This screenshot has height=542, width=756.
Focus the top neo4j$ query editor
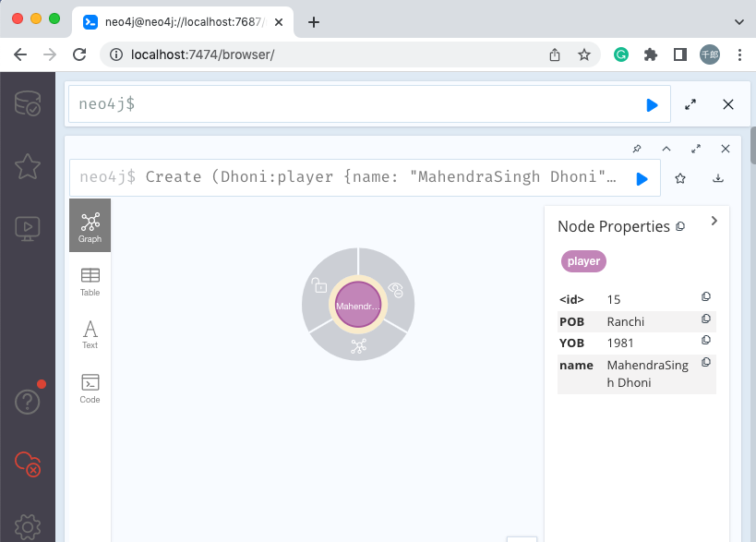[x=369, y=104]
